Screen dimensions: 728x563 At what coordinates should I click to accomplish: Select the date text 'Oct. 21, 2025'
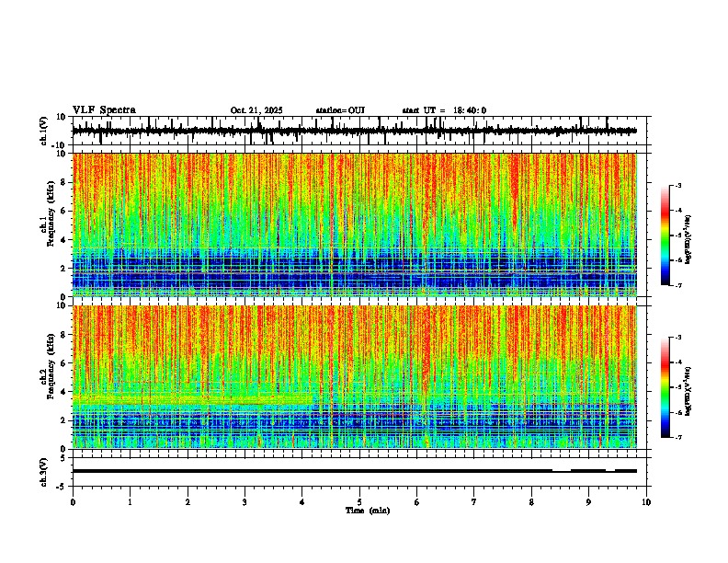tap(256, 110)
